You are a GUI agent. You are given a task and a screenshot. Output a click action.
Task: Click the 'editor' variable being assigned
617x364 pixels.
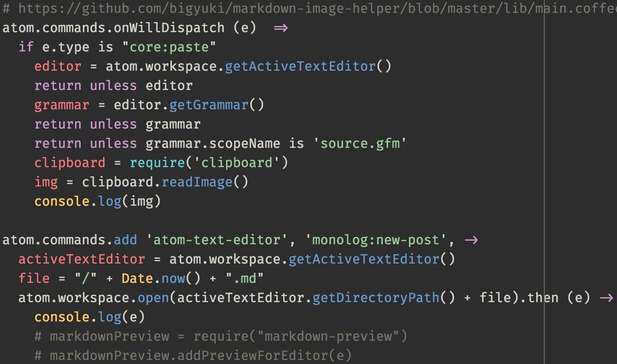(x=58, y=66)
